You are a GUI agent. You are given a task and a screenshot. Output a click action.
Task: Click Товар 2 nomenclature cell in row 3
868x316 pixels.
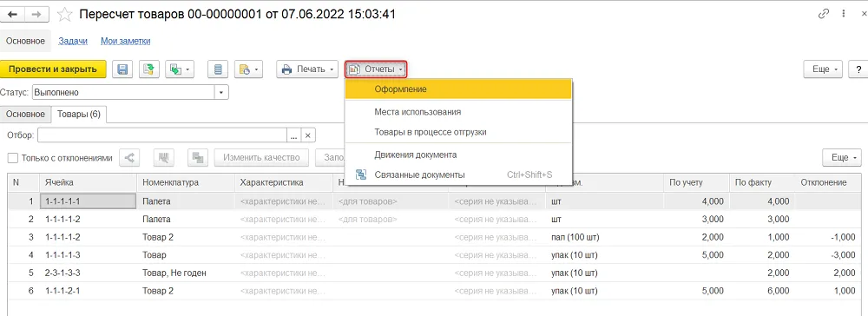click(x=186, y=237)
